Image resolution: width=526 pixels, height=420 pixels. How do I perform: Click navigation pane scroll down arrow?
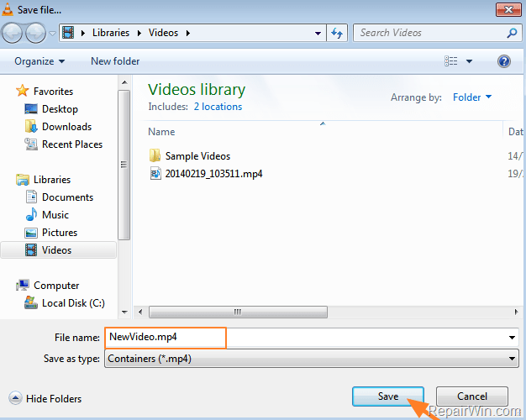[124, 312]
